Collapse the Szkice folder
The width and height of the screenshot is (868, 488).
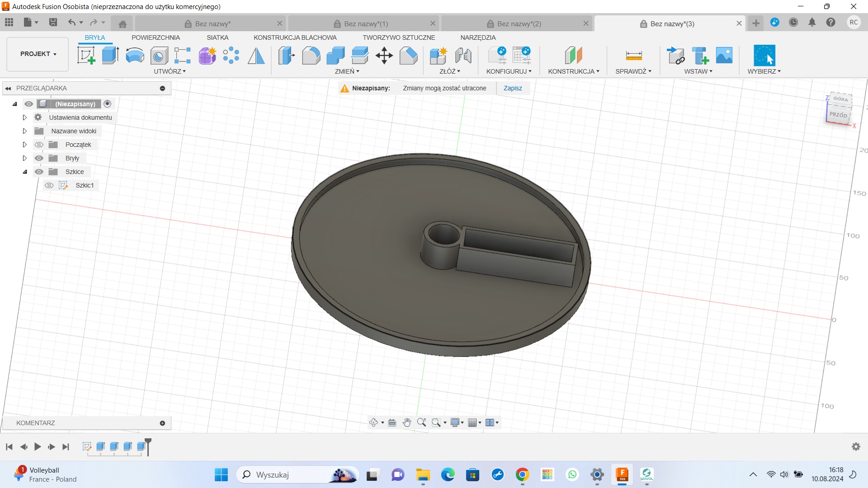pos(25,172)
